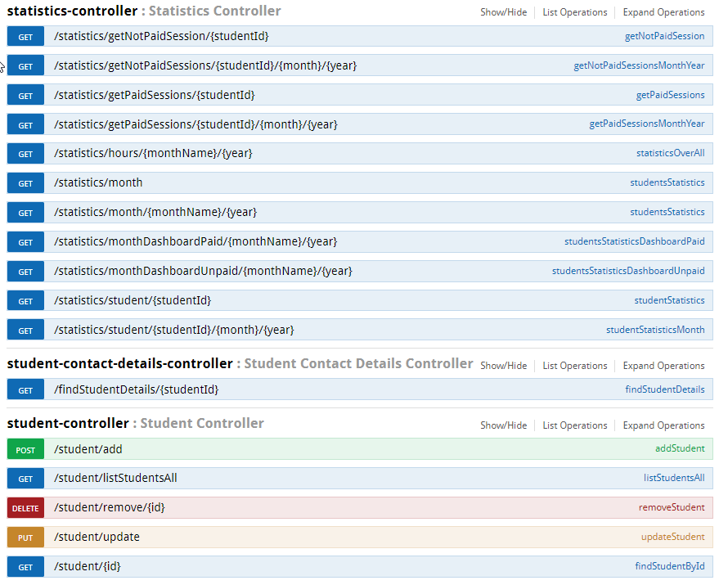Click GET badge for /student/listStudentsAll
Viewport: 728px width, 585px height.
click(x=25, y=479)
